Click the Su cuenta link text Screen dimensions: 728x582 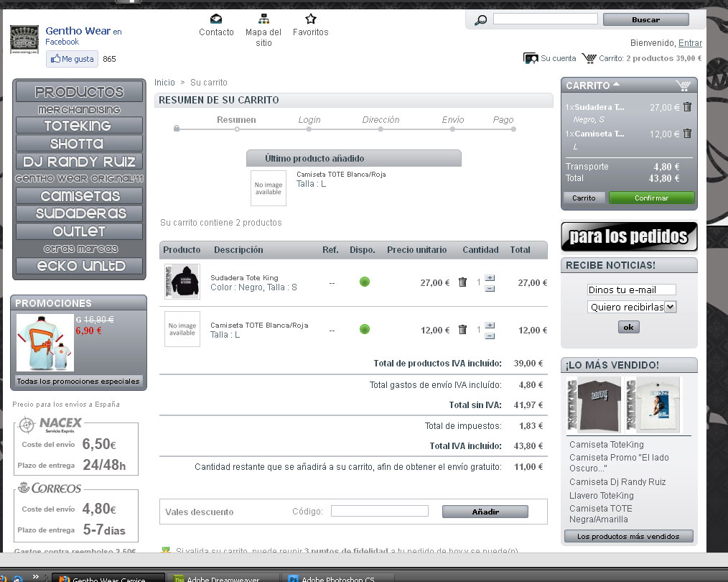pos(558,58)
